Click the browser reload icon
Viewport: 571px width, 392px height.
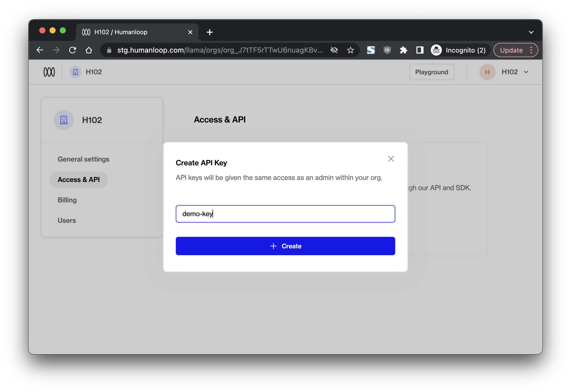73,50
